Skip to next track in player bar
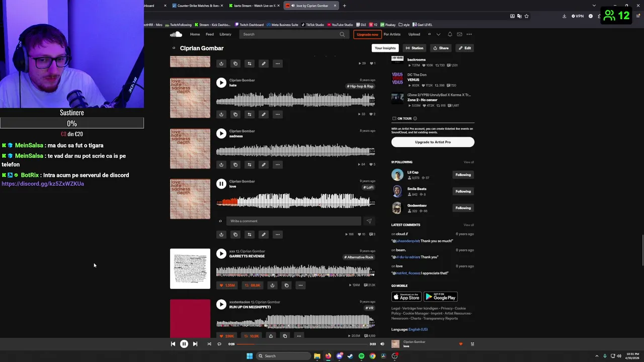This screenshot has width=644, height=362. pos(195,344)
